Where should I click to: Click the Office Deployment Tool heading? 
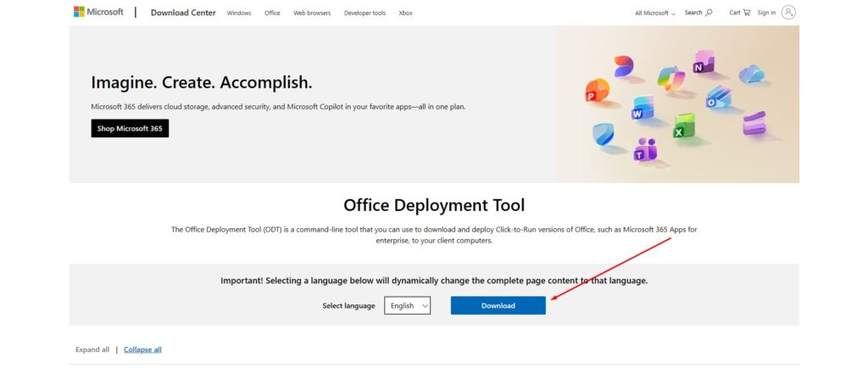[434, 205]
